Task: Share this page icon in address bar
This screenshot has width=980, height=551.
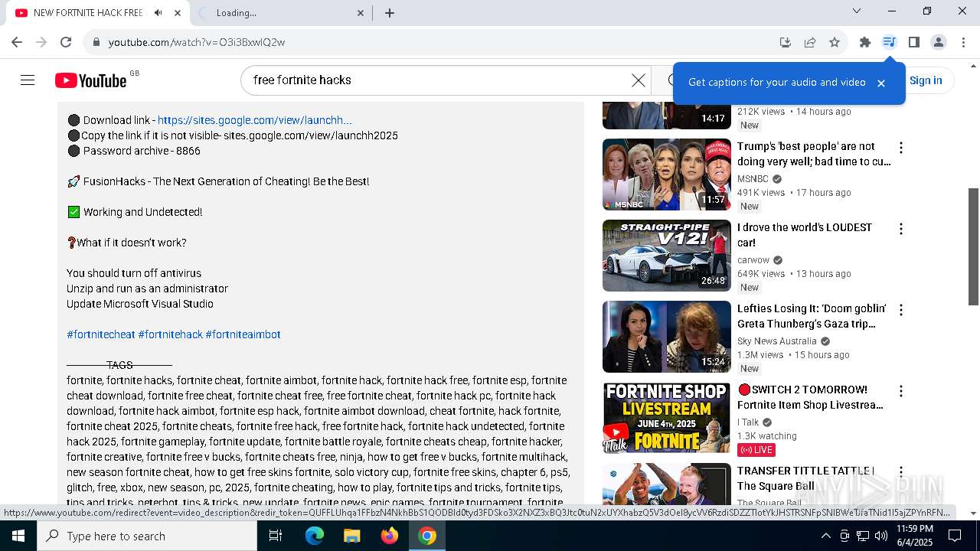Action: click(809, 42)
